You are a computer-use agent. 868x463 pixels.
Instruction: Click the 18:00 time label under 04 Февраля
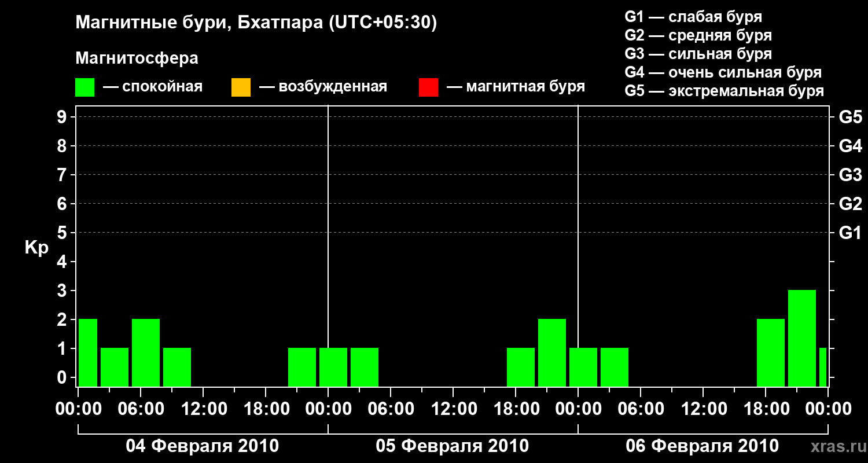[266, 409]
